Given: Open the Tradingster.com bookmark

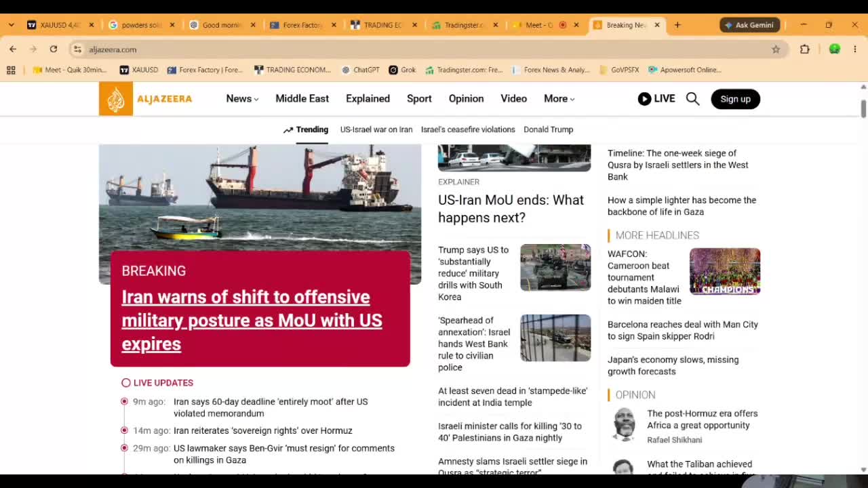Looking at the screenshot, I should click(x=464, y=70).
